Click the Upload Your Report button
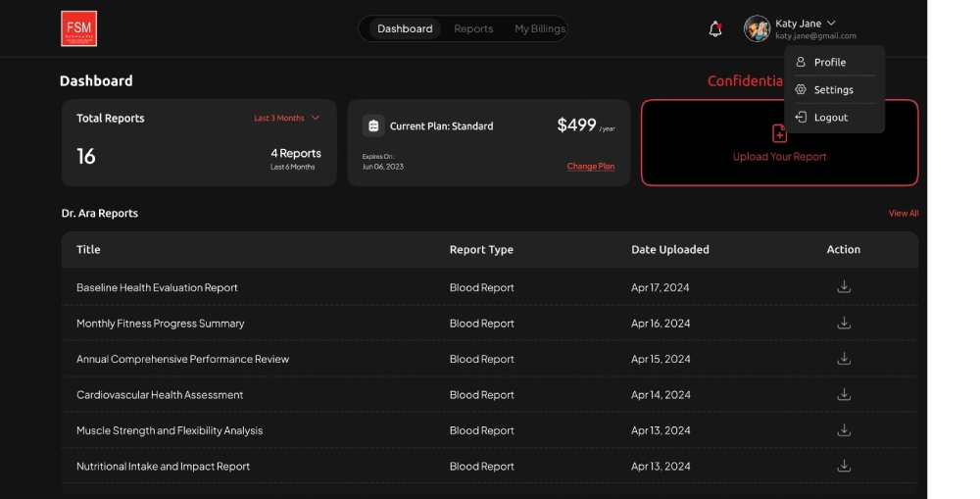Image resolution: width=980 pixels, height=499 pixels. click(x=779, y=142)
